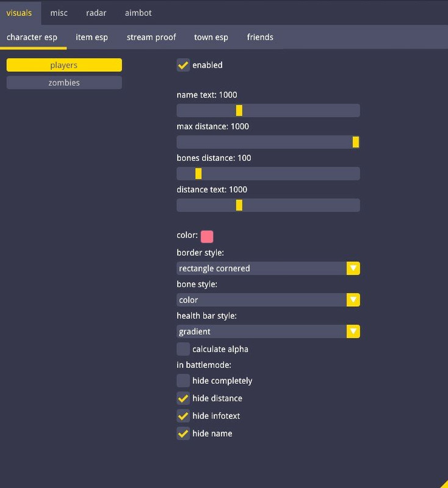The width and height of the screenshot is (448, 488).
Task: Go to the aimbot tab
Action: 139,13
